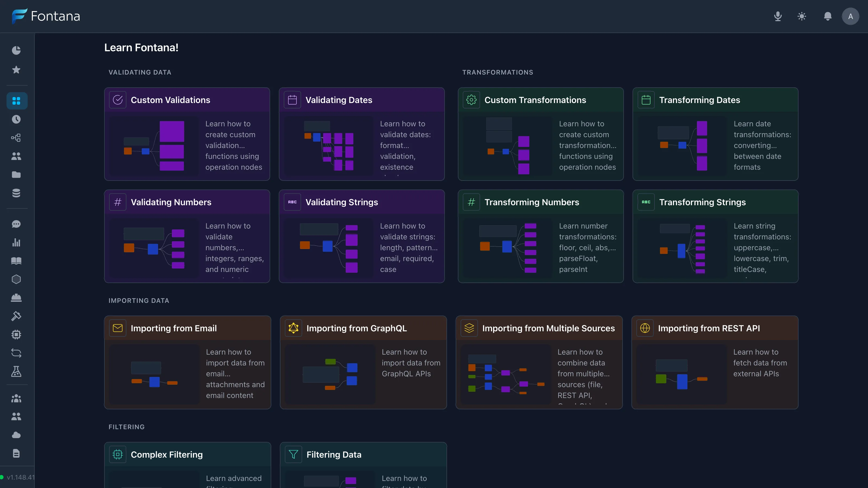Click Importing from Multiple Sources flow thumbnail

(x=506, y=374)
